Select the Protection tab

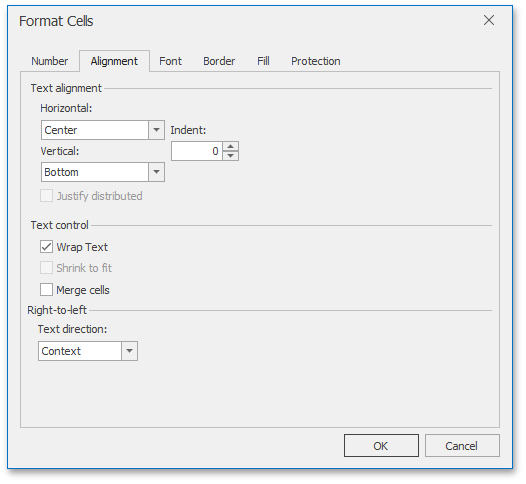pyautogui.click(x=316, y=61)
